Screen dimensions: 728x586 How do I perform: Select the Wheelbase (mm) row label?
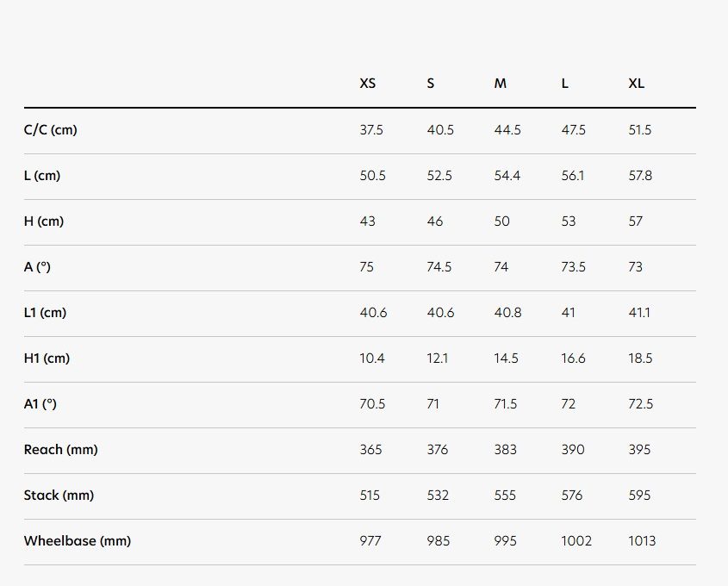point(78,541)
